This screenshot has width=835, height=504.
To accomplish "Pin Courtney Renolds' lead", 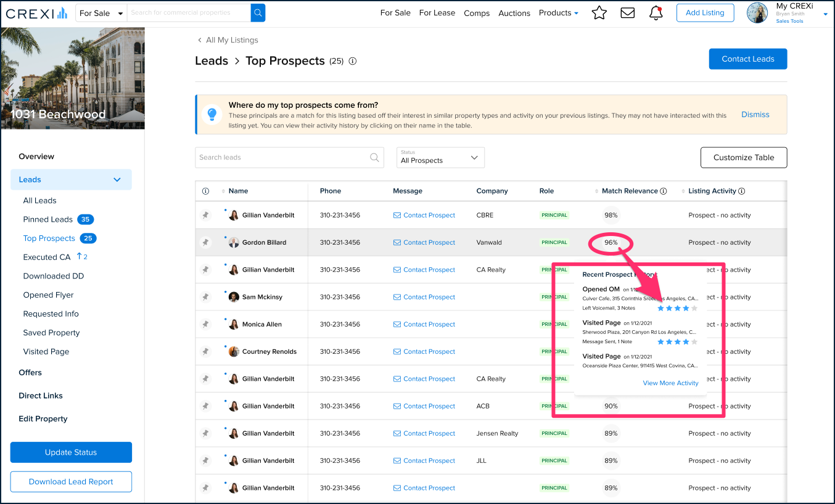I will click(x=205, y=351).
